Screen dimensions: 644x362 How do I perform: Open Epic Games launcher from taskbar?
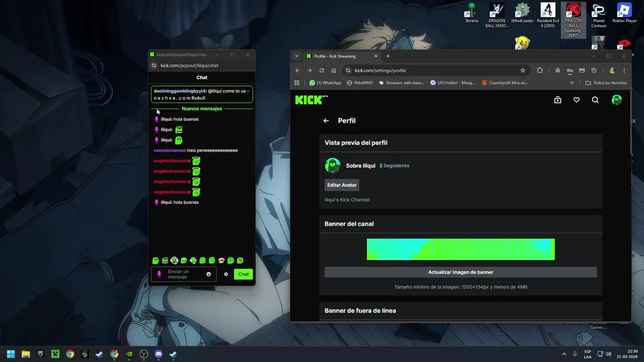tap(40, 354)
